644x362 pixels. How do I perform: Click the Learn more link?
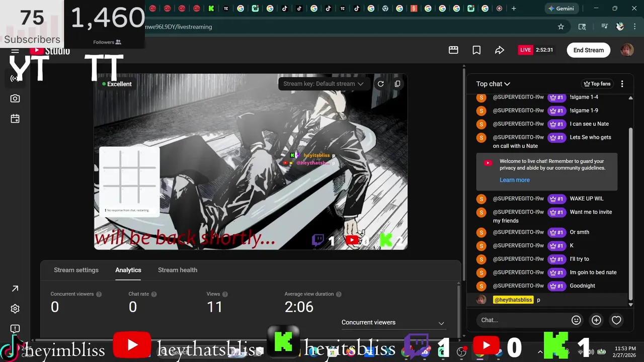(515, 180)
